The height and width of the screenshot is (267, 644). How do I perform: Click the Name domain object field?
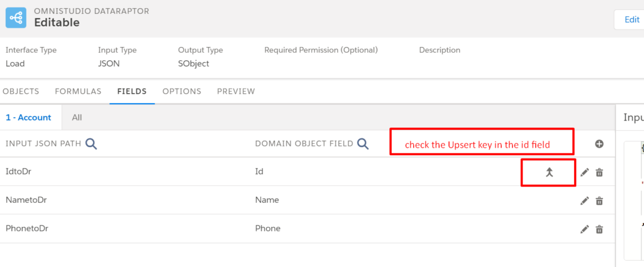[267, 200]
